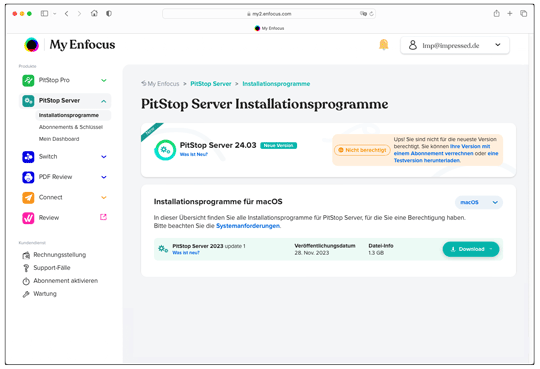540x369 pixels.
Task: Click the "28. Nov. 2023" release date
Action: pyautogui.click(x=312, y=253)
